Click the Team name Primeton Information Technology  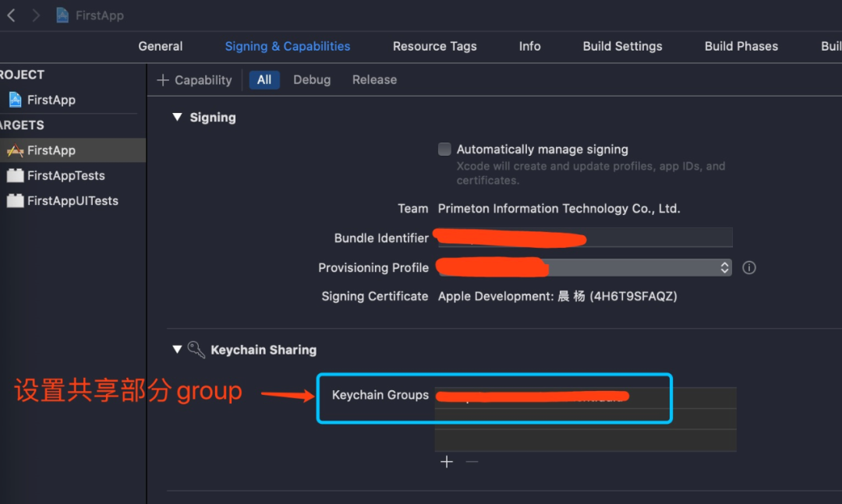558,208
